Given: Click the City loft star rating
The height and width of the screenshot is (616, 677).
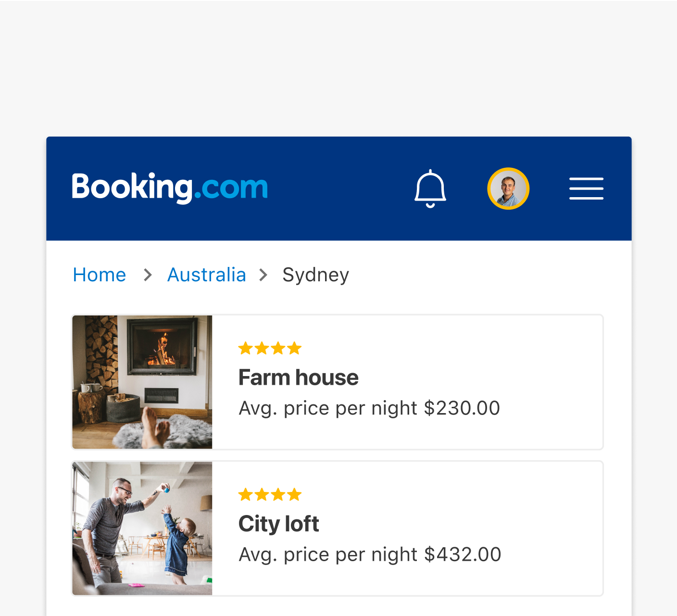Looking at the screenshot, I should pyautogui.click(x=270, y=494).
